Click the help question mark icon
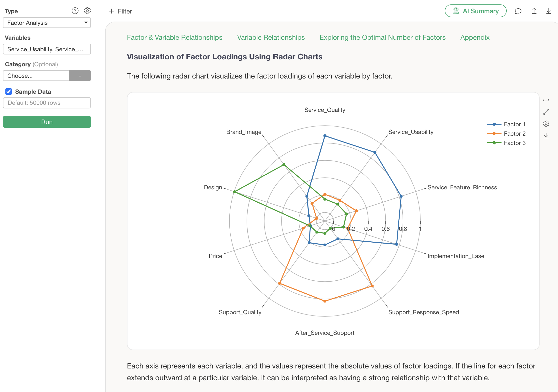This screenshot has height=392, width=558. pyautogui.click(x=75, y=11)
